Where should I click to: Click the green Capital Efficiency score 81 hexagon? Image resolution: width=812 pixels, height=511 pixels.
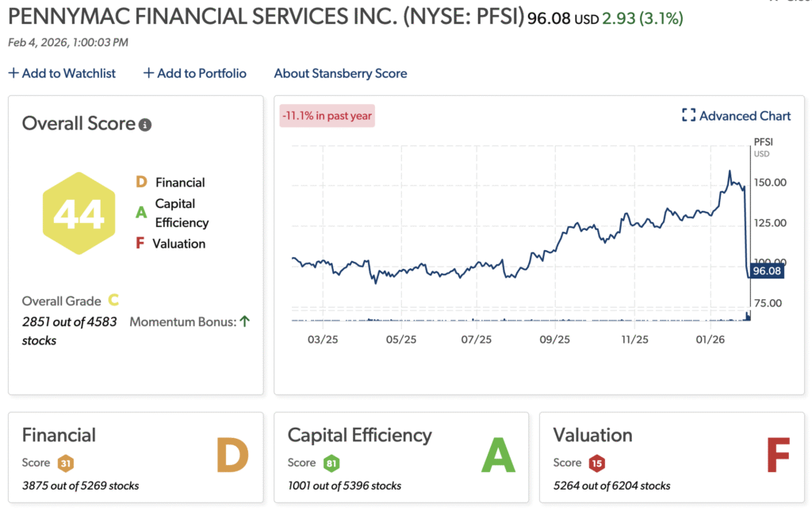tap(331, 463)
